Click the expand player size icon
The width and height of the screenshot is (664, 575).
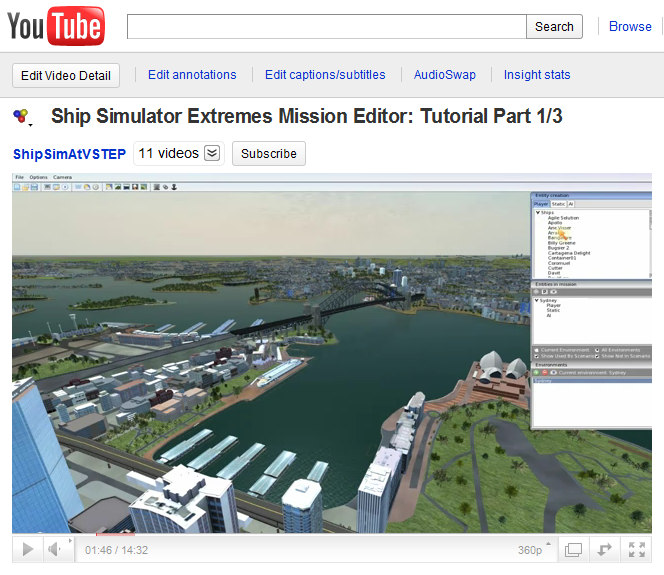605,550
